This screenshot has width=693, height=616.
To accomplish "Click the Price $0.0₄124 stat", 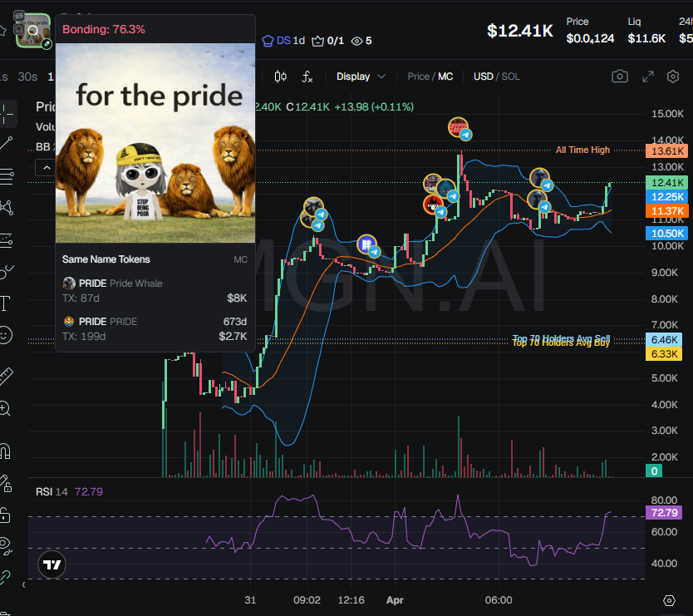I will pyautogui.click(x=590, y=31).
